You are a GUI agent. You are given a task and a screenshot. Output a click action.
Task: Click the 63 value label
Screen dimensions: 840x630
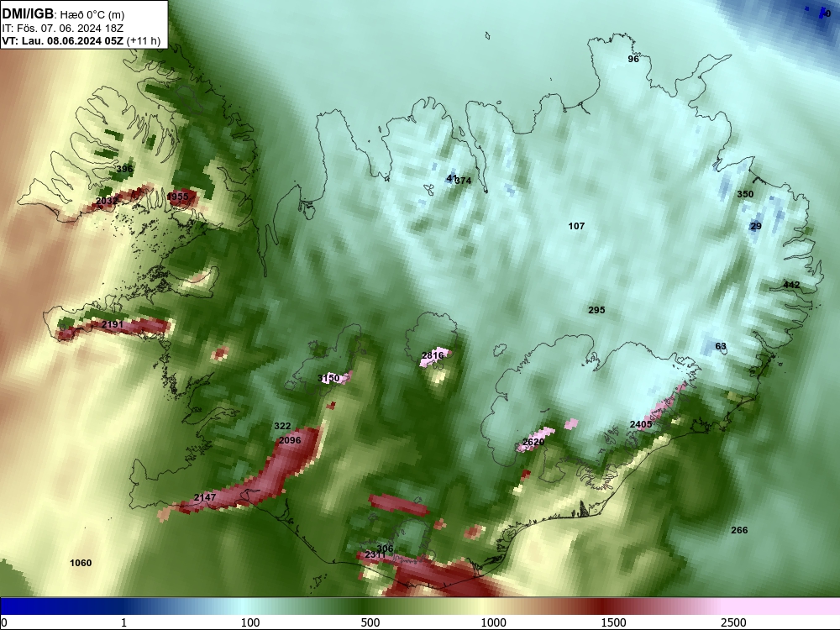pos(721,347)
